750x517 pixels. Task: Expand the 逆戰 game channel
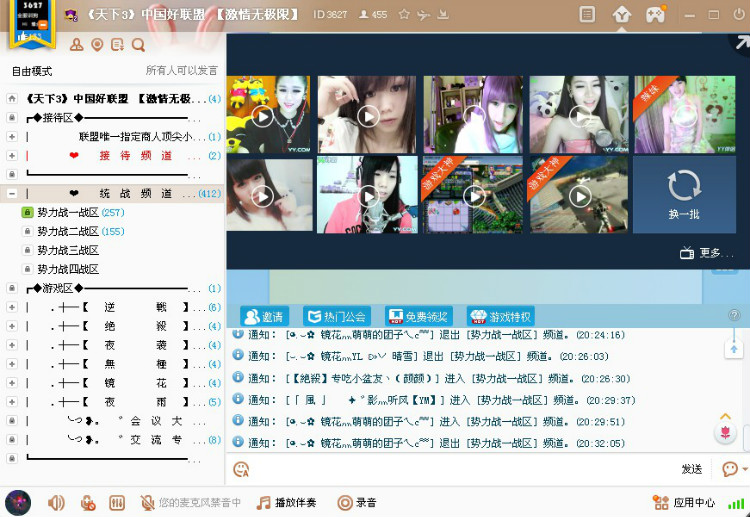point(12,307)
